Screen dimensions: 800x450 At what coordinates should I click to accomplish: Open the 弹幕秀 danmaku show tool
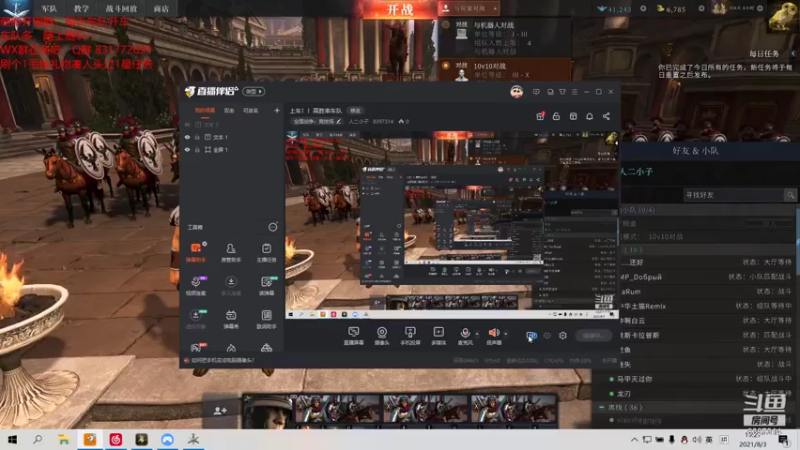point(231,319)
